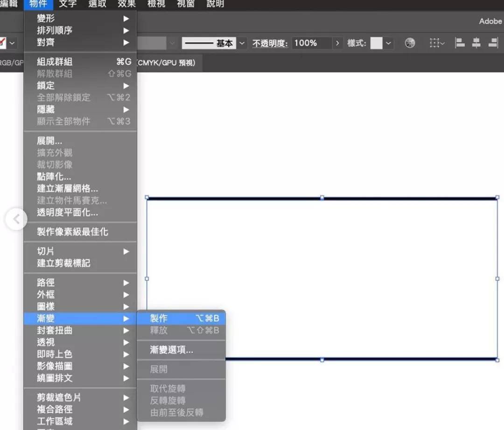Screen dimensions: 504x430
Task: Expand the 不透明度 opacity arrow
Action: tap(337, 43)
